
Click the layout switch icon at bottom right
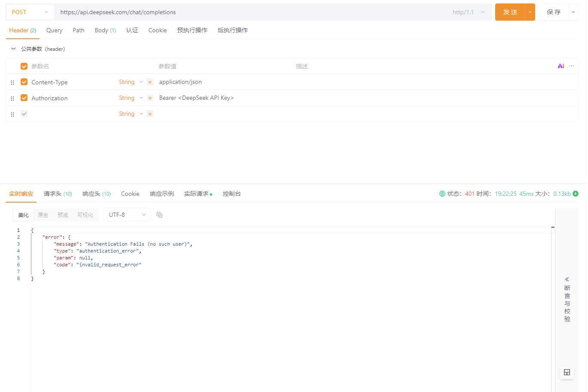coord(567,372)
